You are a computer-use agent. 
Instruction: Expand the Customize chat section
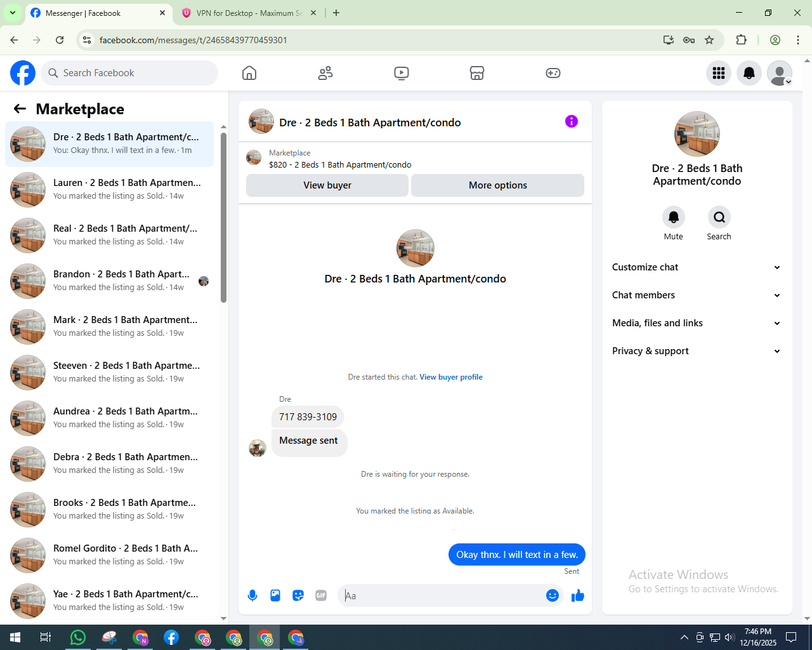tap(697, 267)
